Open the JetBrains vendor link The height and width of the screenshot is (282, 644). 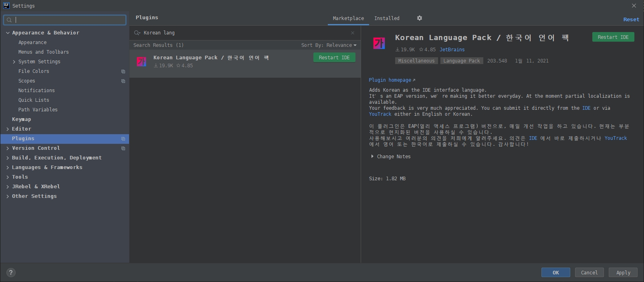(452, 50)
